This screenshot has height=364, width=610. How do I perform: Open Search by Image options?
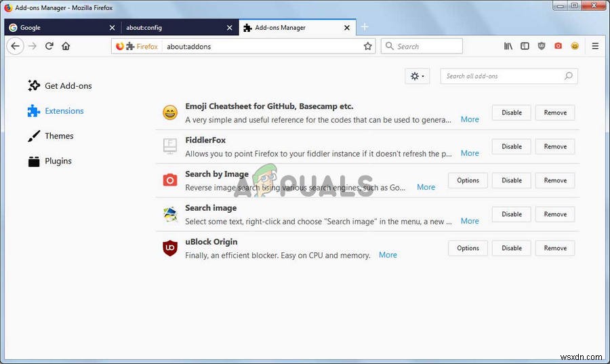(x=468, y=180)
